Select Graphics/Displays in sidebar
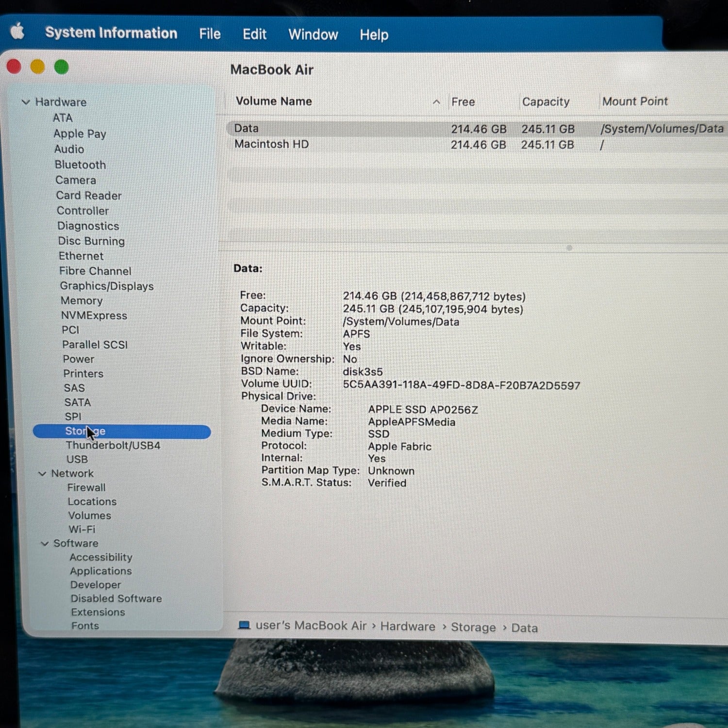This screenshot has height=728, width=728. coord(107,286)
